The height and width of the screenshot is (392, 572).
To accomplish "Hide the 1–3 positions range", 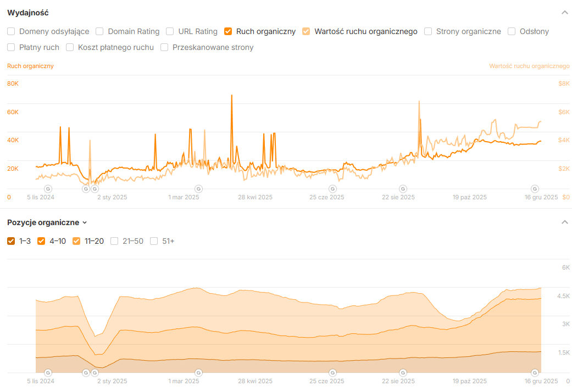I will [11, 241].
